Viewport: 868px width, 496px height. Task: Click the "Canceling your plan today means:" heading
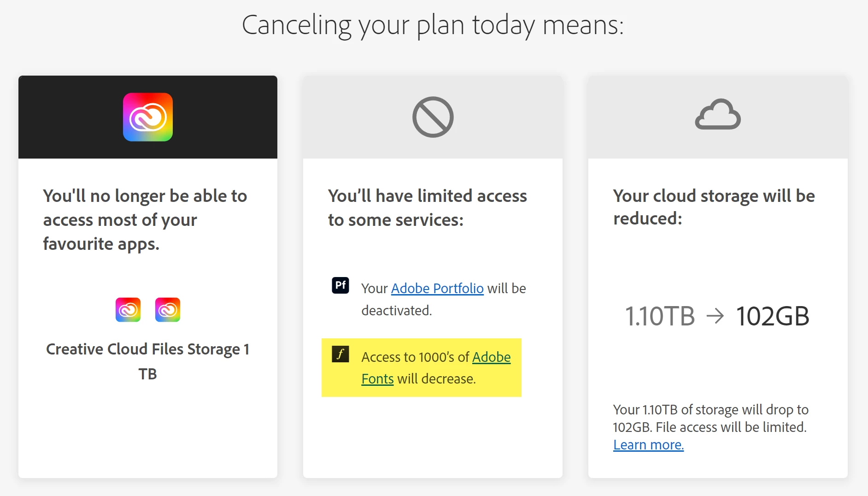coord(433,25)
